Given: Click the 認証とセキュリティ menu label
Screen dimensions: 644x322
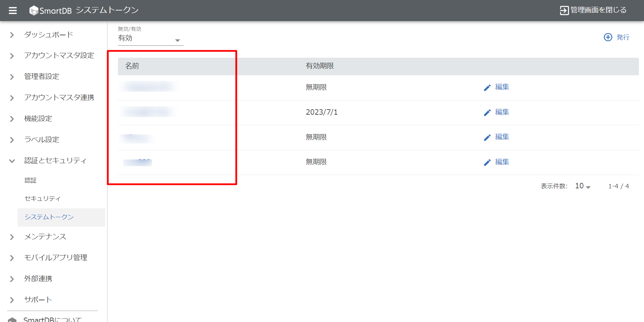Looking at the screenshot, I should click(55, 160).
